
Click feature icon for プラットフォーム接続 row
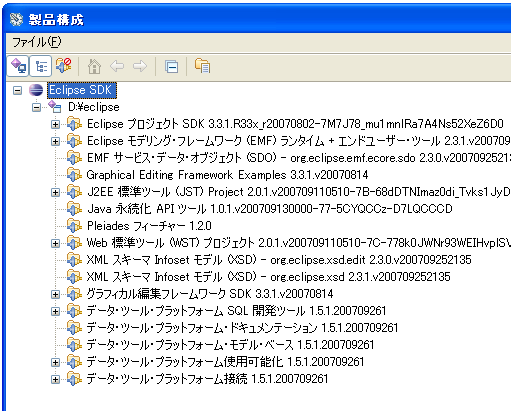coord(74,379)
